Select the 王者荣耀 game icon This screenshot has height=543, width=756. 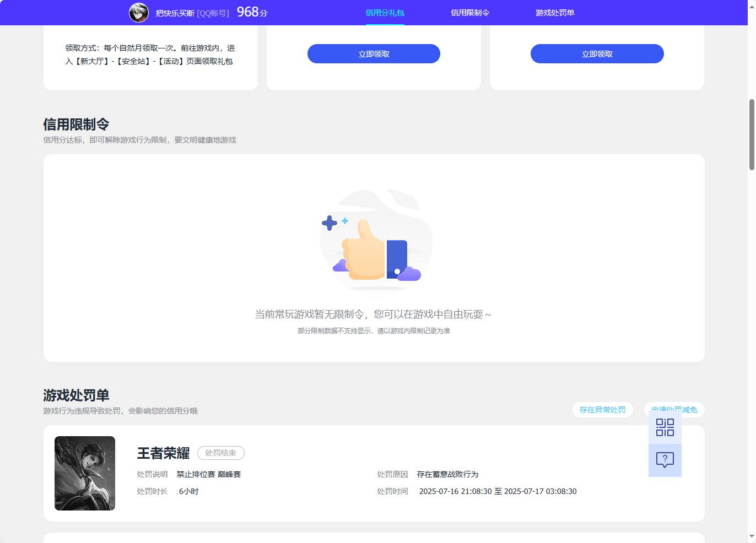pos(84,473)
